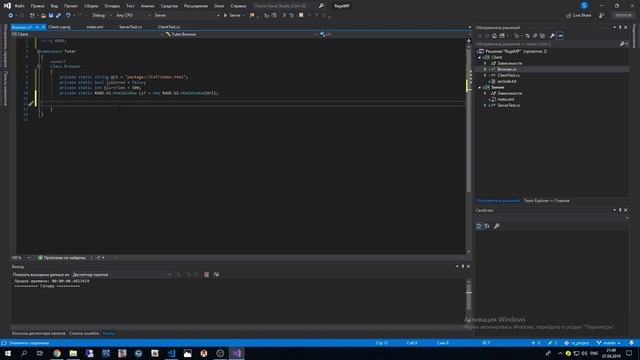640x360 pixels.
Task: Click the New Project icon in toolbar
Action: [x=32, y=15]
